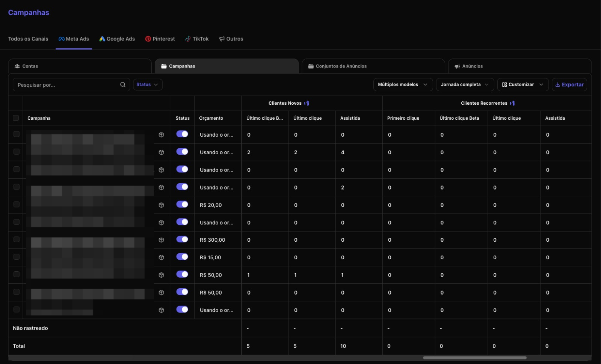Select the Meta Ads channel tab

[x=74, y=39]
